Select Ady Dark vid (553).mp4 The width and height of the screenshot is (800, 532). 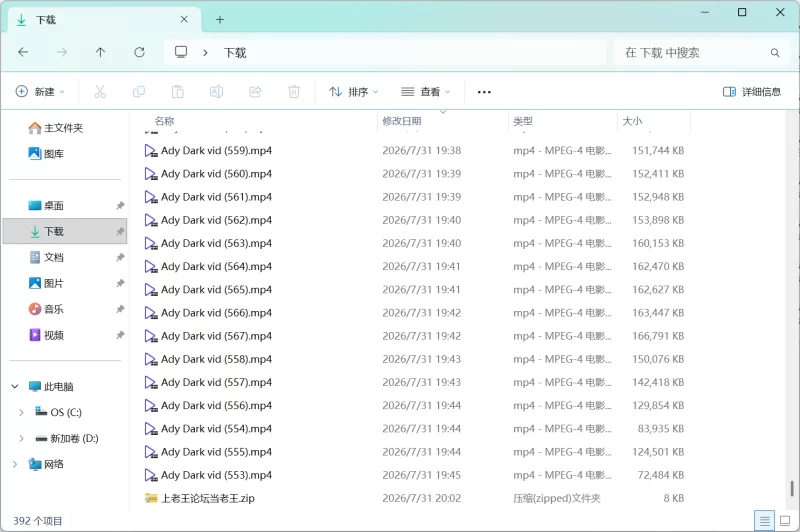[216, 475]
